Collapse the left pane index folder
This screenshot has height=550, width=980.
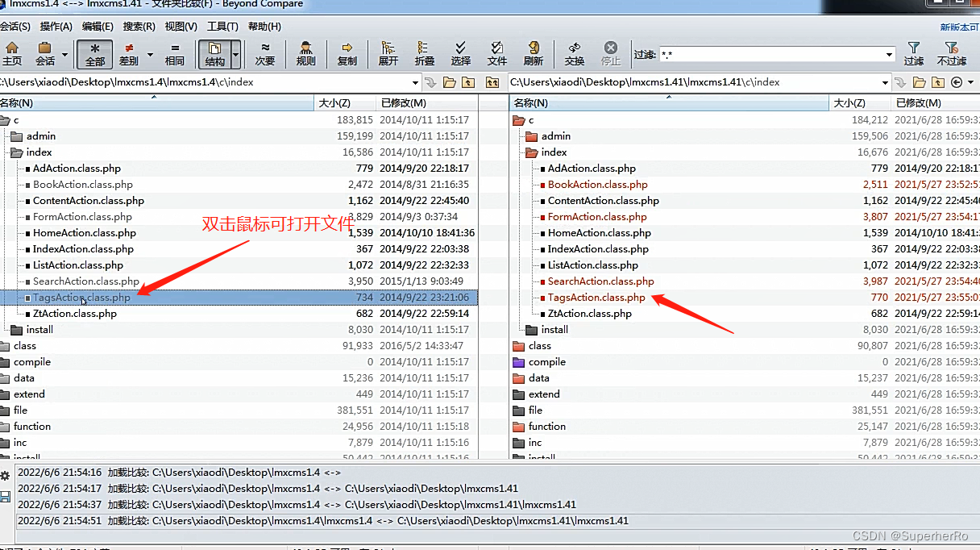[x=17, y=152]
